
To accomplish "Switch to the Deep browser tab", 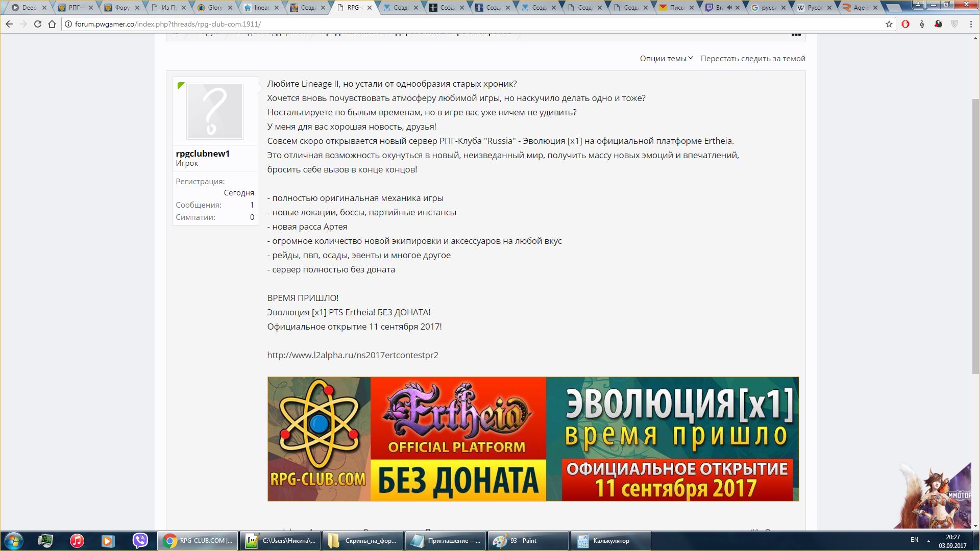I will point(29,8).
